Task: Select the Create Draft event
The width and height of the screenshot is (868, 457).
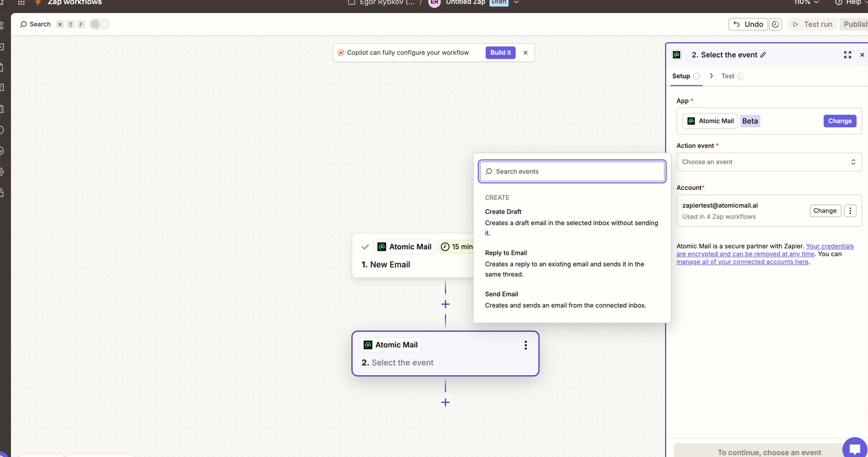Action: click(x=572, y=222)
